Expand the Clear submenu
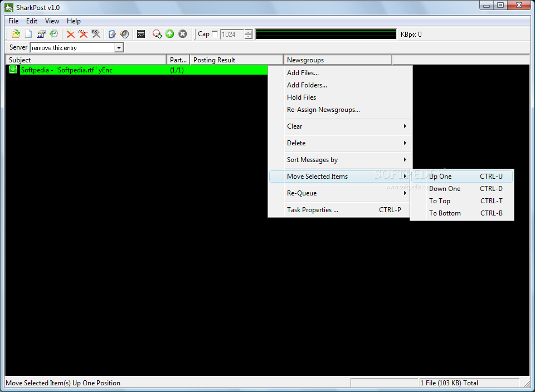 (x=340, y=126)
